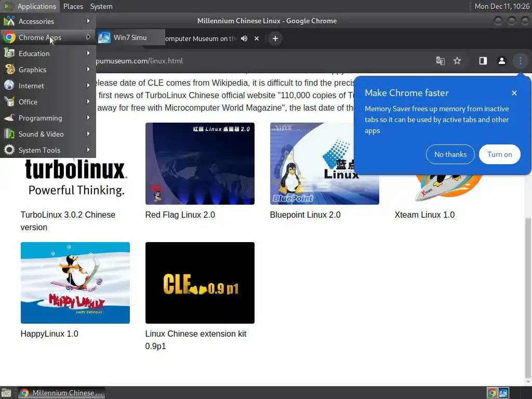Expand the Accessories submenu arrow
532x399 pixels.
pos(88,21)
